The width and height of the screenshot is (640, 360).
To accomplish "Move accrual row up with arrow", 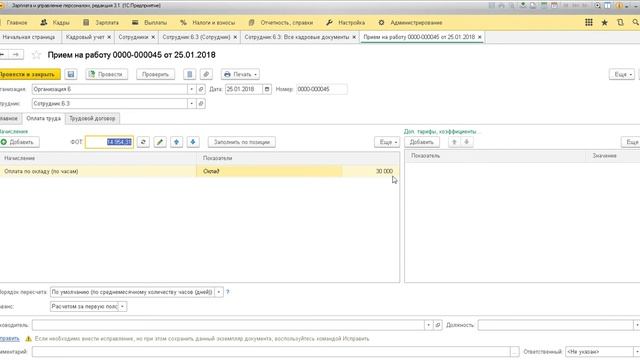I will 176,142.
